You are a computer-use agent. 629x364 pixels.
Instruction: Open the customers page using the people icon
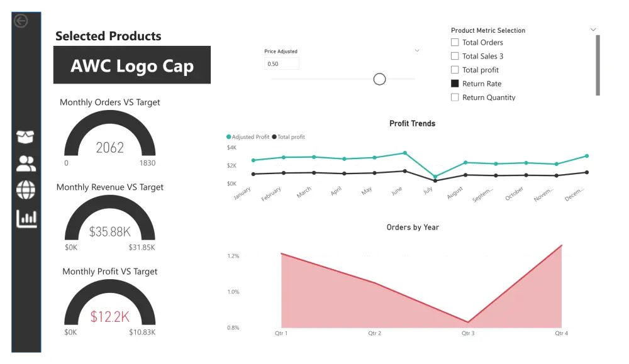tap(26, 163)
